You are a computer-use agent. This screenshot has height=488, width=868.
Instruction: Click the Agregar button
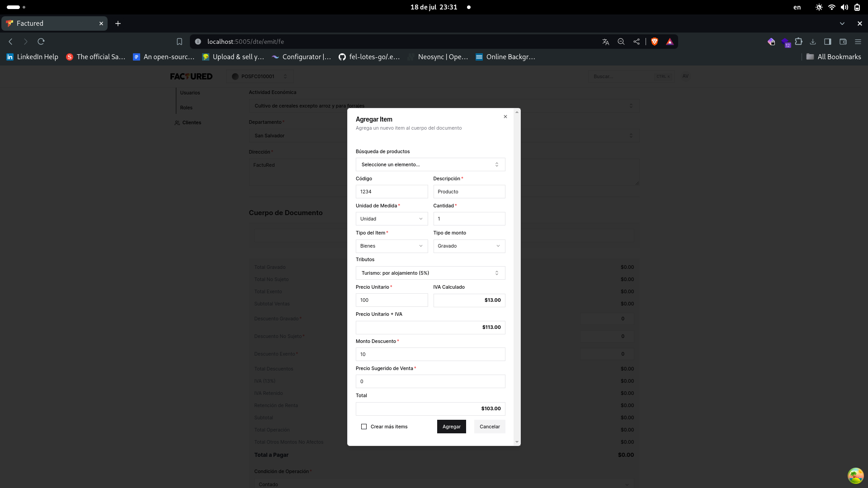point(451,427)
